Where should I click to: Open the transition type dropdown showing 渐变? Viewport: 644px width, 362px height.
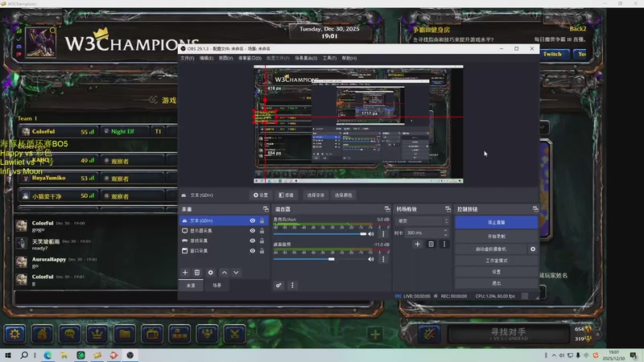point(423,220)
